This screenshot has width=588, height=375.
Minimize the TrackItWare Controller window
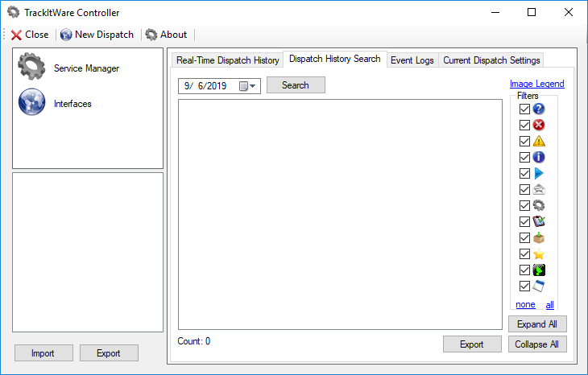point(495,12)
